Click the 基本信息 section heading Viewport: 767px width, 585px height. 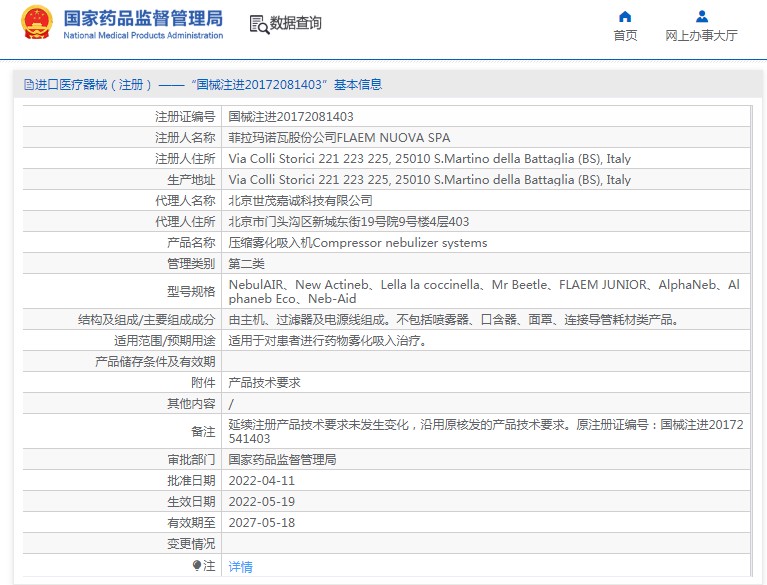point(358,85)
